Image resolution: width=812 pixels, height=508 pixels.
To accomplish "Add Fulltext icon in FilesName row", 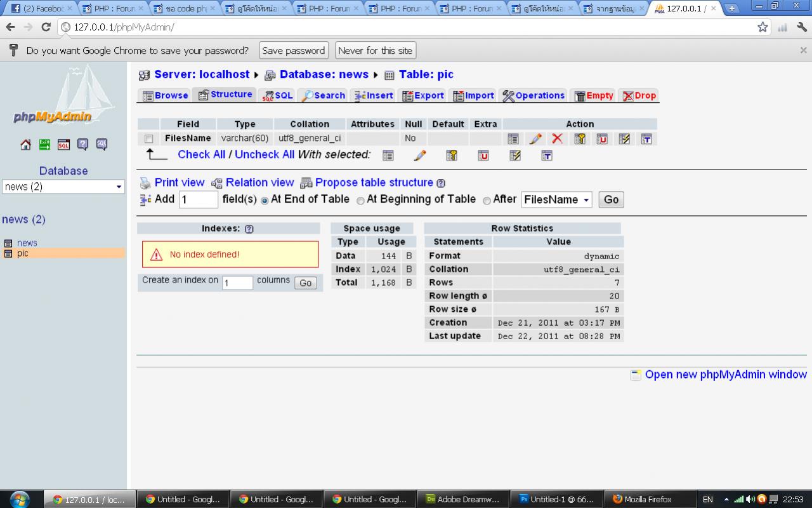I will [x=646, y=138].
